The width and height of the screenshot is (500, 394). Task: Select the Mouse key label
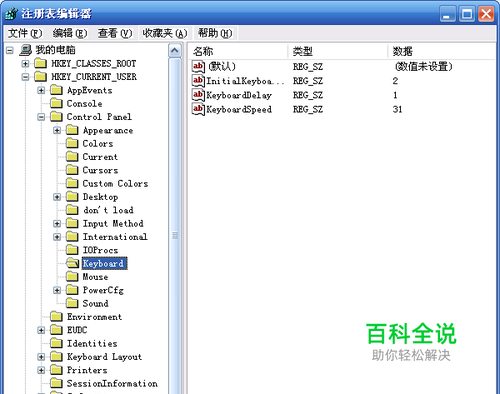[95, 277]
